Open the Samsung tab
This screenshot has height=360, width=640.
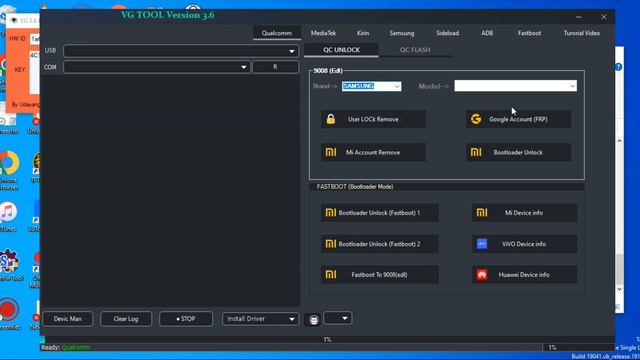[x=402, y=33]
